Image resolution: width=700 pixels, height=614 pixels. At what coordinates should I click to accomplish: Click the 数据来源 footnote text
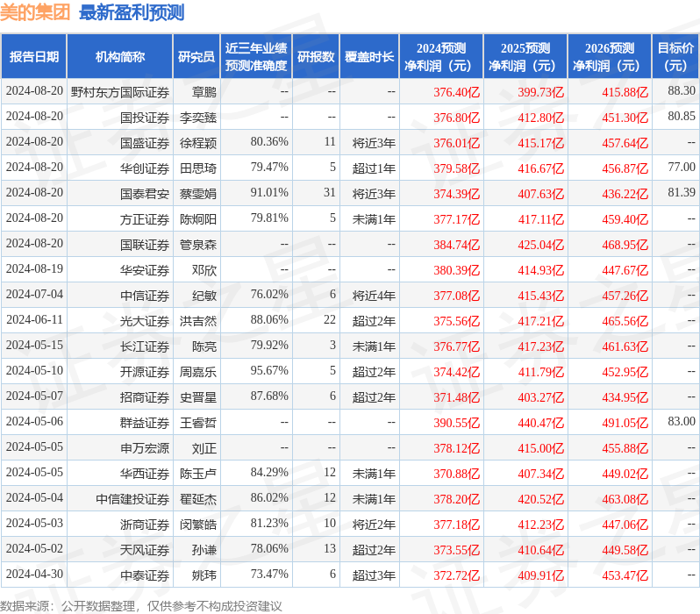click(140, 606)
